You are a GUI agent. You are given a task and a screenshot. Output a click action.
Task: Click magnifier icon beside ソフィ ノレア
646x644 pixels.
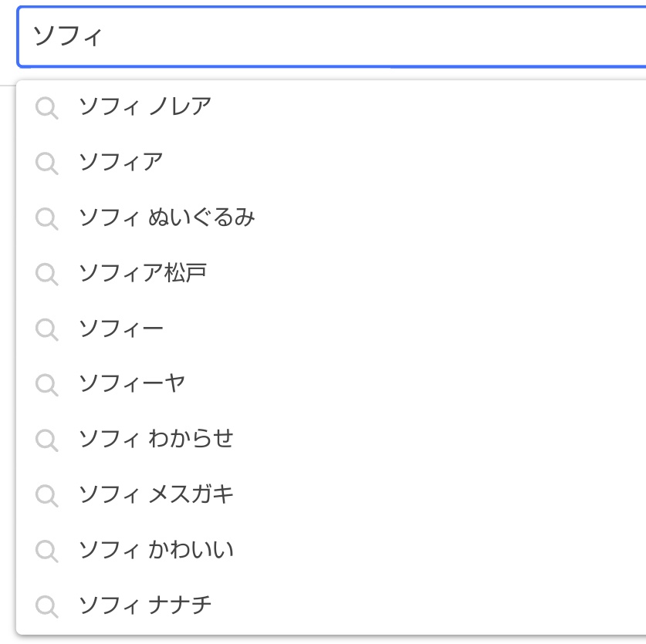pos(46,108)
